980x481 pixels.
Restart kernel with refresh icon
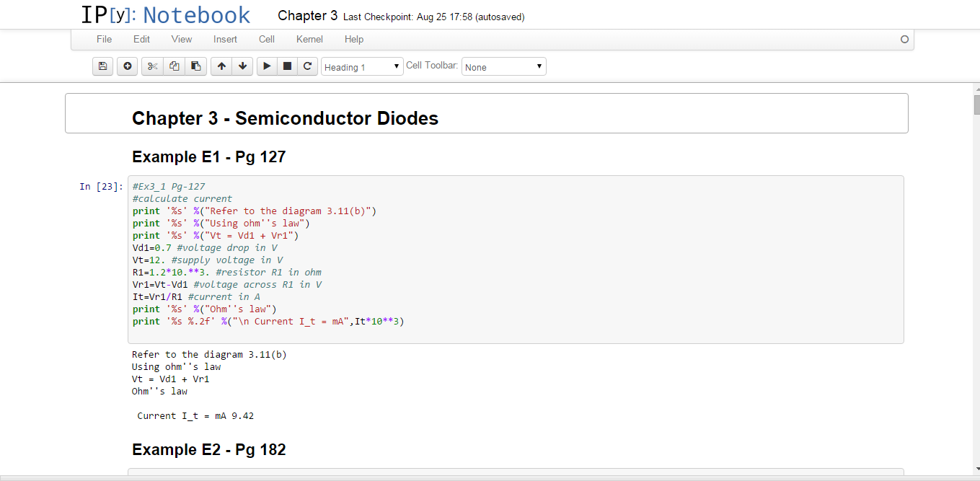[307, 66]
